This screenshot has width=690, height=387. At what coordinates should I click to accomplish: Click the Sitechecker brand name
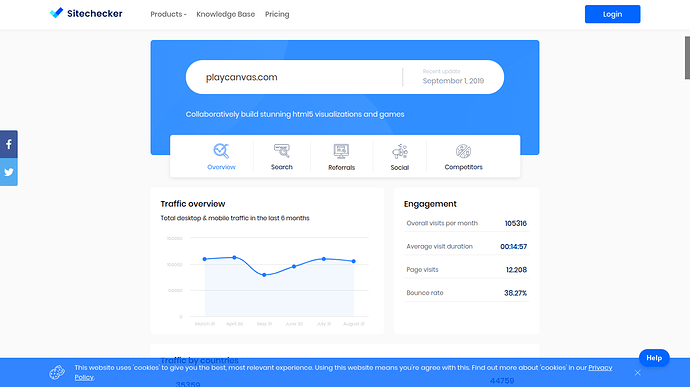point(95,14)
